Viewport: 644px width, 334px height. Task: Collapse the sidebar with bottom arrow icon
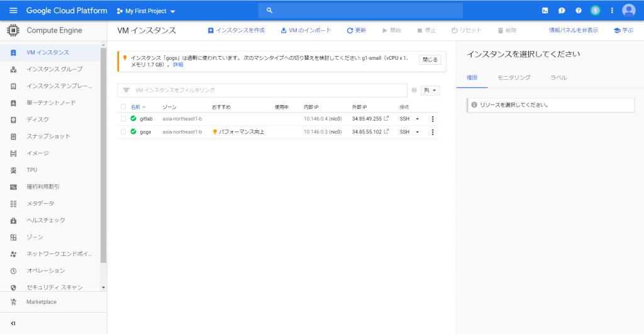point(13,323)
